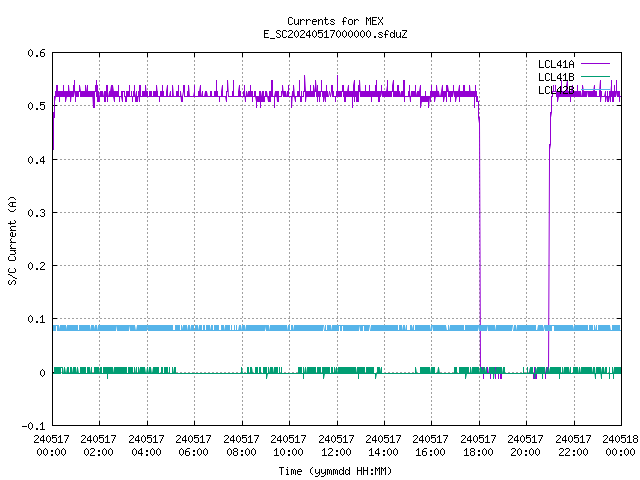The image size is (640, 480).
Task: Click the x-axis tick 240517 02:00
Action: pyautogui.click(x=98, y=445)
